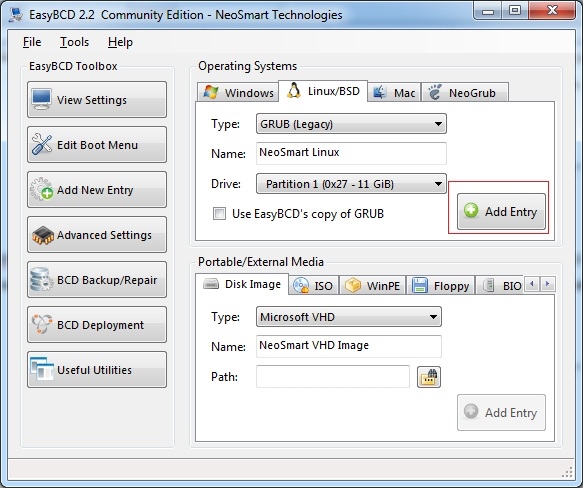Screen dimensions: 583x488
Task: Open BCD Deployment
Action: 97,325
